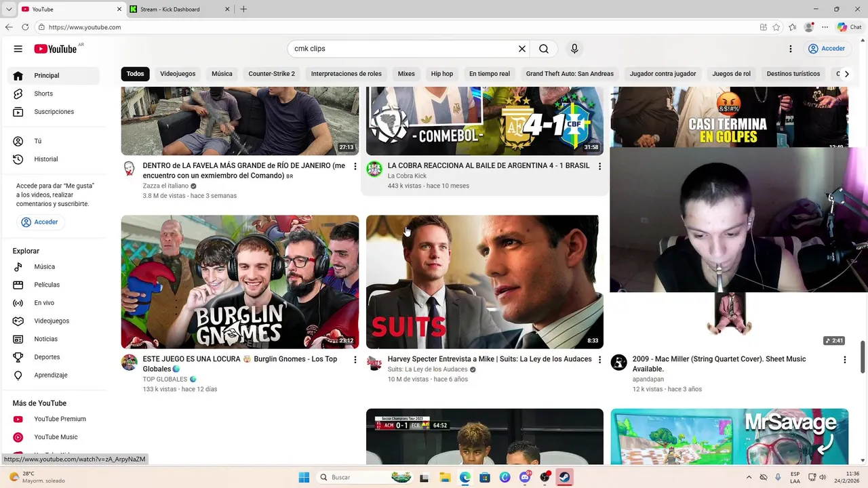Viewport: 868px width, 488px height.
Task: Select the Mixes filter chip
Action: tap(406, 74)
